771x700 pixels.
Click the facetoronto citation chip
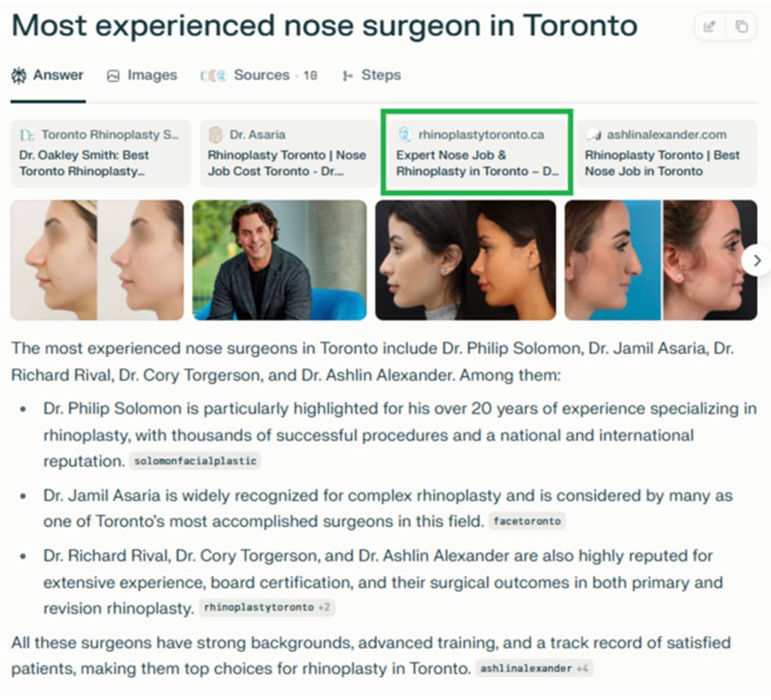[527, 522]
